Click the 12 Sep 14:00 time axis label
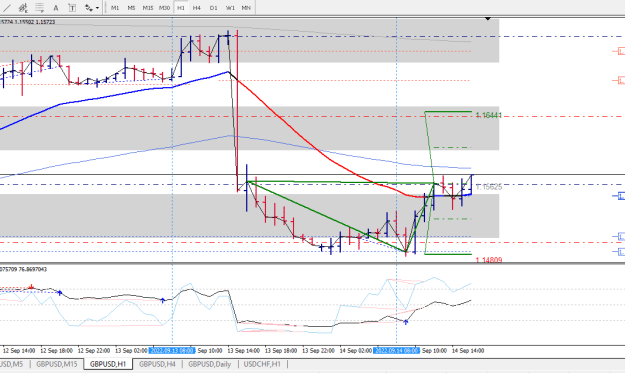Viewport: 625px width, 373px height. point(19,351)
